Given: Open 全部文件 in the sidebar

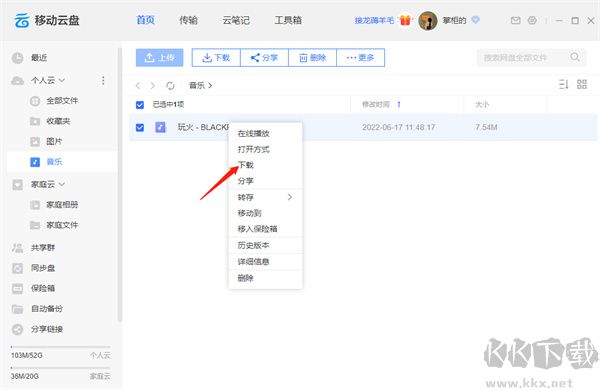Looking at the screenshot, I should coord(62,101).
